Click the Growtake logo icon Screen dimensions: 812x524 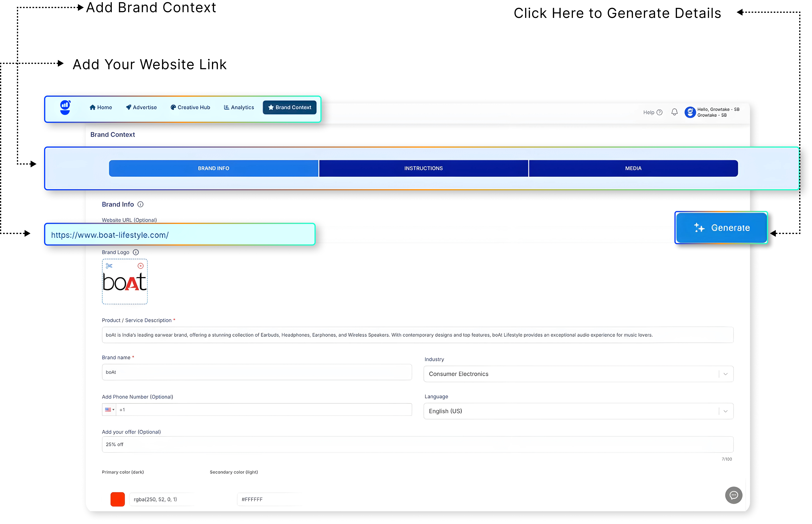point(65,108)
